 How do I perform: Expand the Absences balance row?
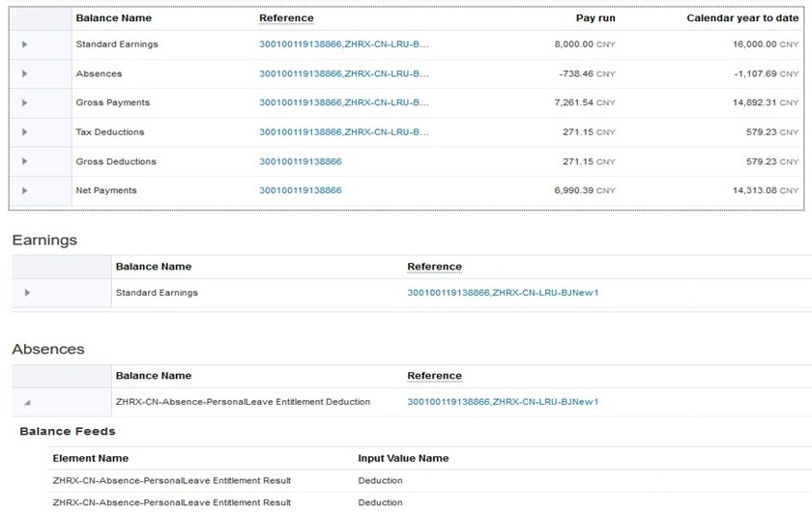point(25,73)
